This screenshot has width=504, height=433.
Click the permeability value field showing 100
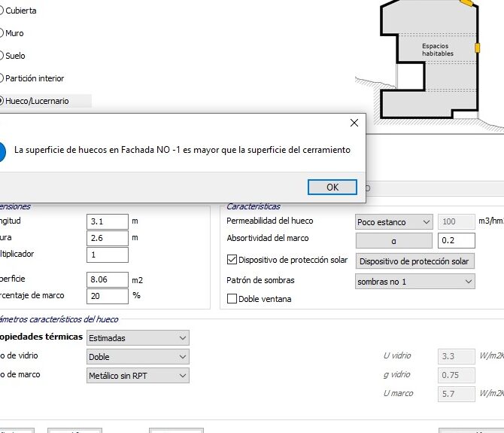coord(457,221)
